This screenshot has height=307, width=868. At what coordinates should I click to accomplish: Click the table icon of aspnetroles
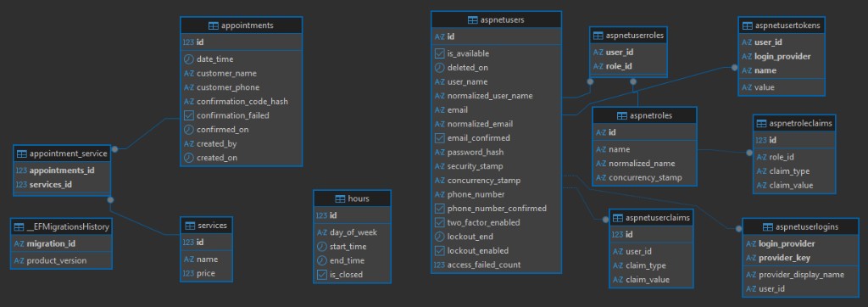pyautogui.click(x=621, y=116)
